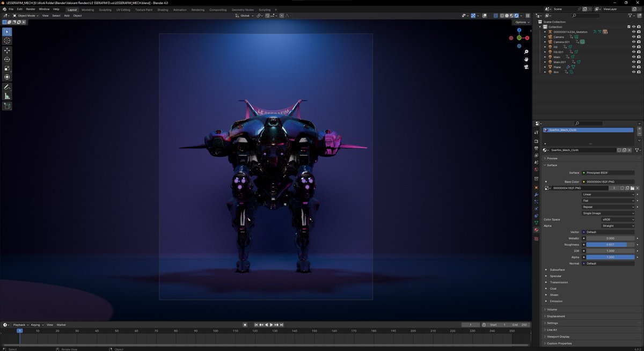Image resolution: width=644 pixels, height=351 pixels.
Task: Click the viewport zoom magnifier icon
Action: click(x=527, y=53)
